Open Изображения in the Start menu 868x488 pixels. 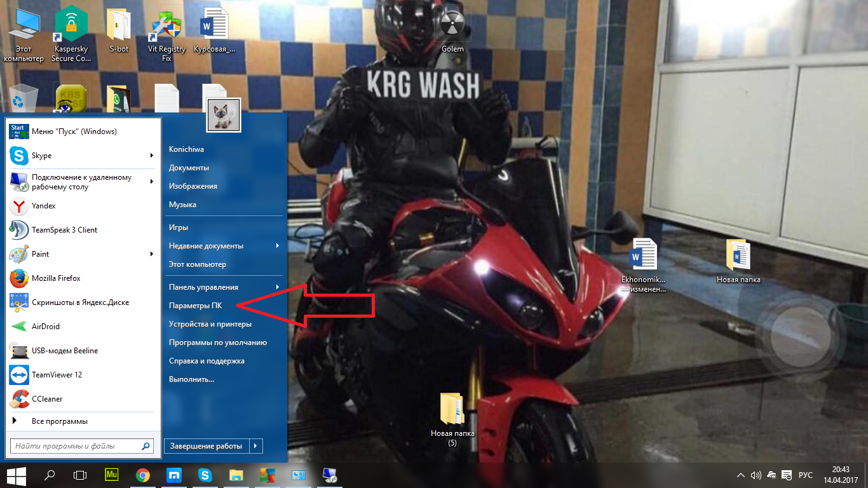(x=193, y=186)
